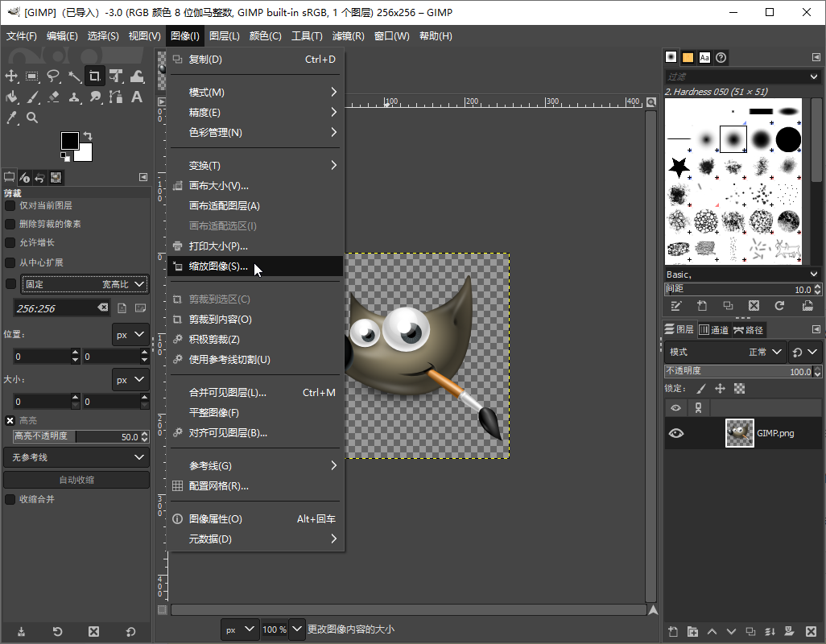Image resolution: width=826 pixels, height=644 pixels.
Task: Select the Clone tool
Action: click(x=74, y=97)
